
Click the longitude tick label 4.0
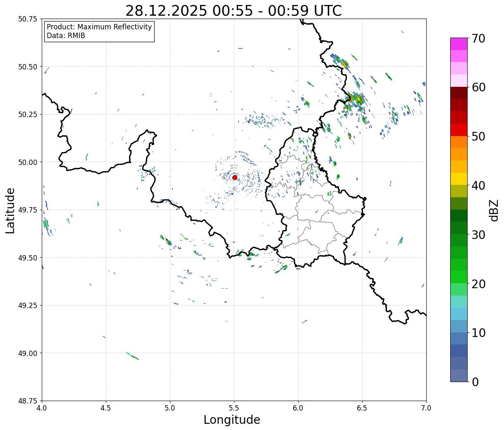42,408
